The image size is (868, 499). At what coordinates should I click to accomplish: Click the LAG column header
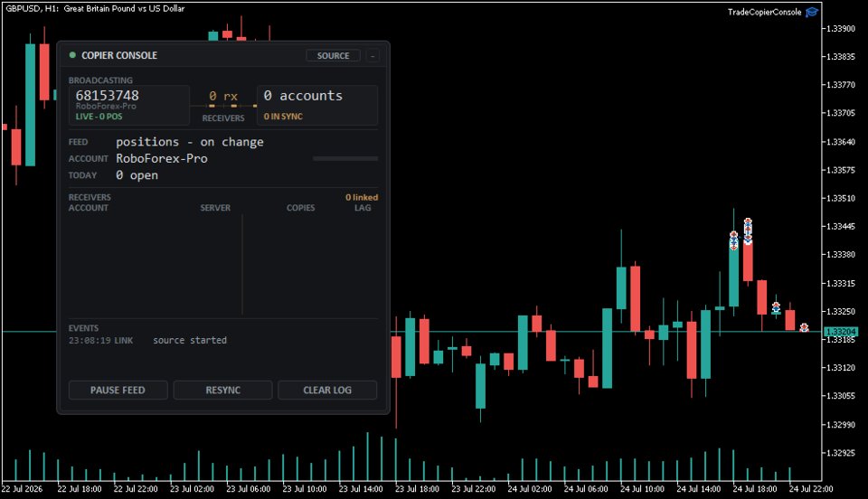coord(363,208)
